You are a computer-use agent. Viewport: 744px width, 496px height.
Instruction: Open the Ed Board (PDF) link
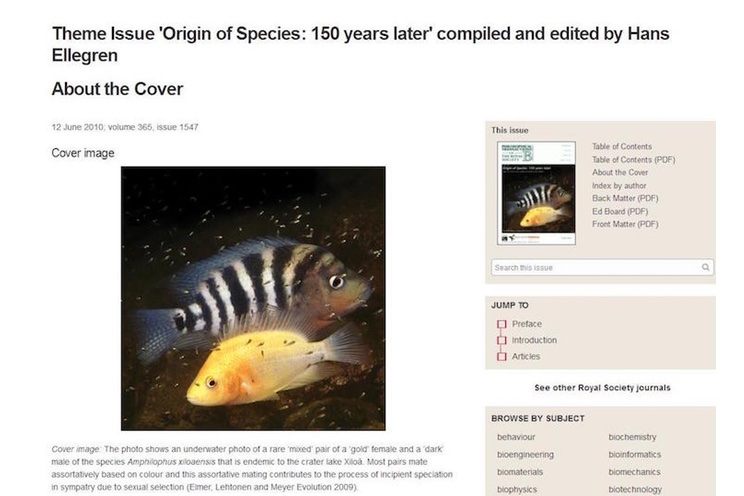tap(620, 212)
